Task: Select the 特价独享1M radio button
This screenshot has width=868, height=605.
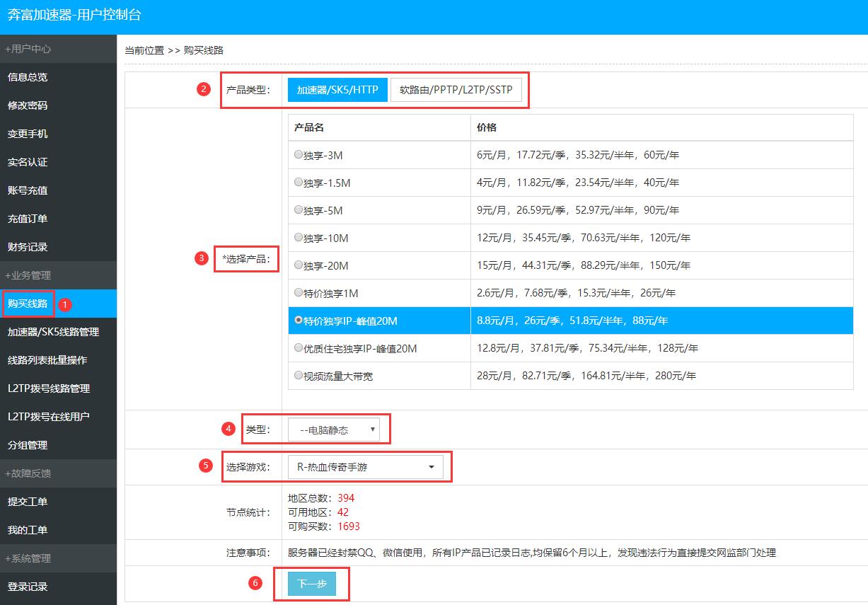Action: [x=299, y=293]
